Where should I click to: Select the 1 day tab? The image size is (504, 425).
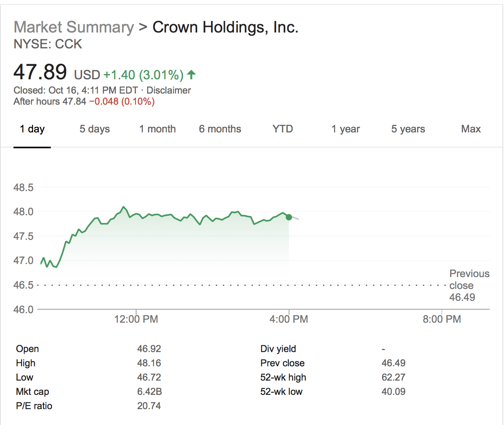pos(32,129)
